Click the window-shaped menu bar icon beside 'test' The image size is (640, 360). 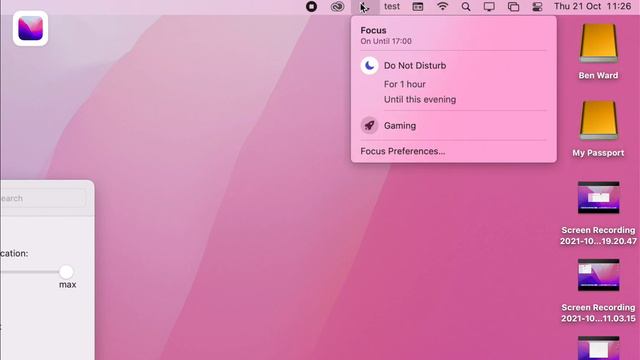click(x=418, y=7)
